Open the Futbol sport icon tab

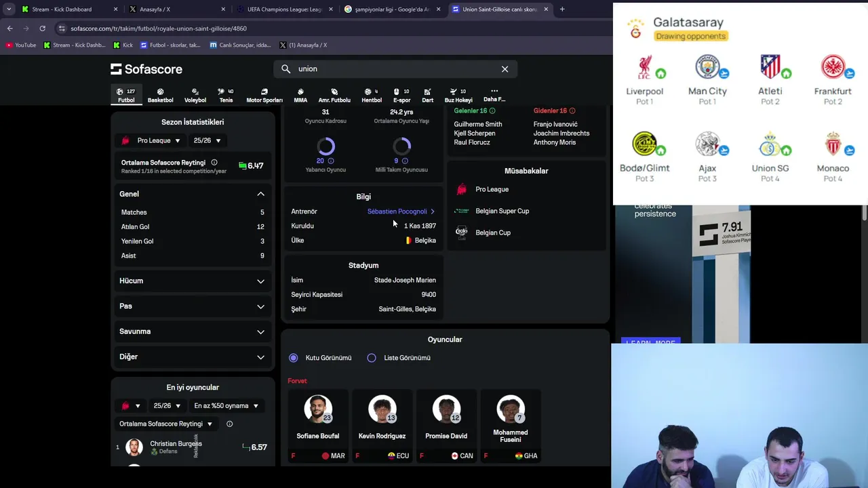126,95
